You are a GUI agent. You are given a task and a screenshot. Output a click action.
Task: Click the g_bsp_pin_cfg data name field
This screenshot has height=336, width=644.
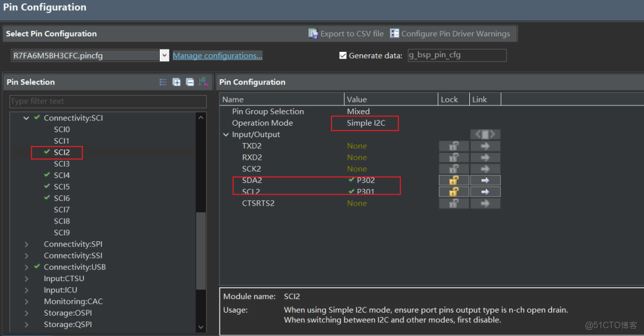click(x=457, y=55)
